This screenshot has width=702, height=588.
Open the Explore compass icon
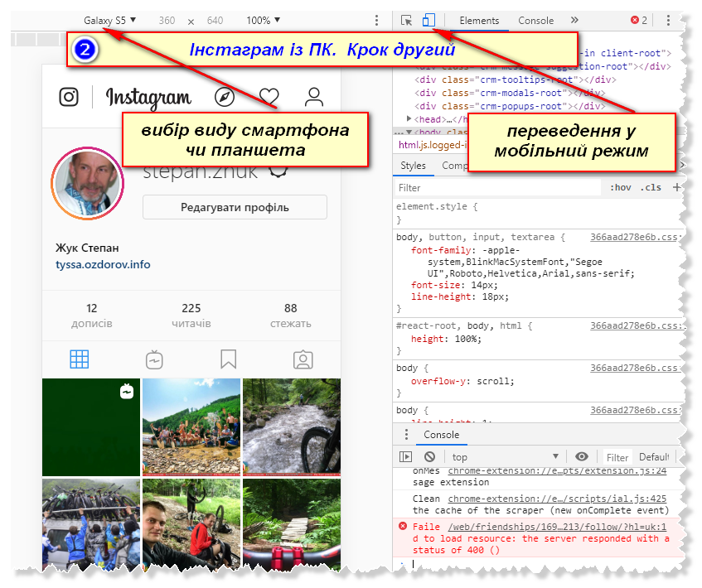pos(225,97)
